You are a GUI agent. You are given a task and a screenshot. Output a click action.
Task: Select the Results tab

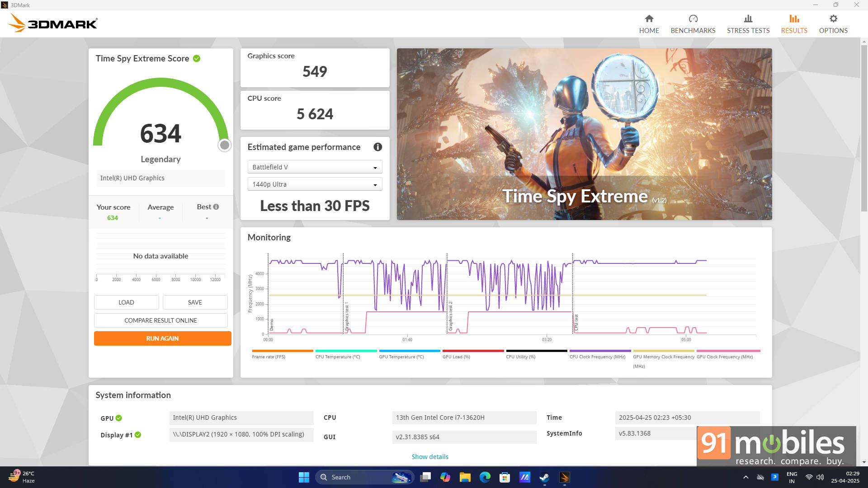tap(794, 24)
